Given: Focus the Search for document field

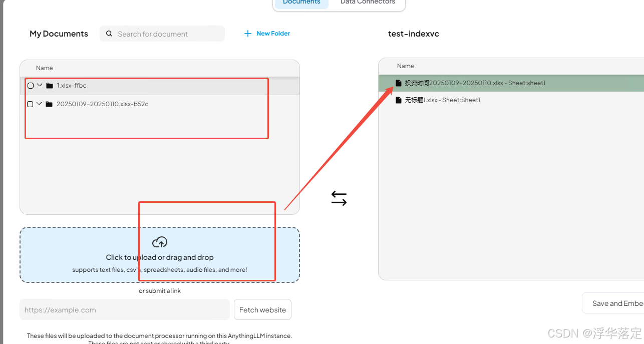Looking at the screenshot, I should [x=162, y=34].
